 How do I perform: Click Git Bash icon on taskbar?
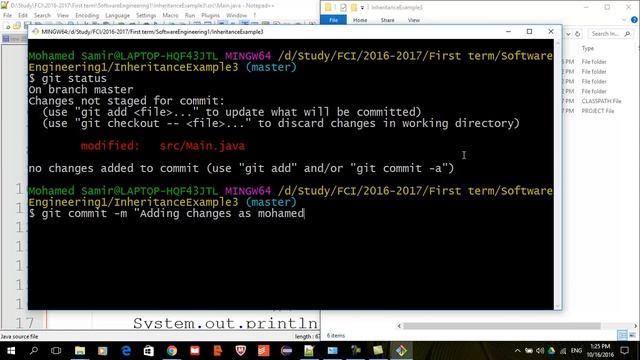(401, 351)
